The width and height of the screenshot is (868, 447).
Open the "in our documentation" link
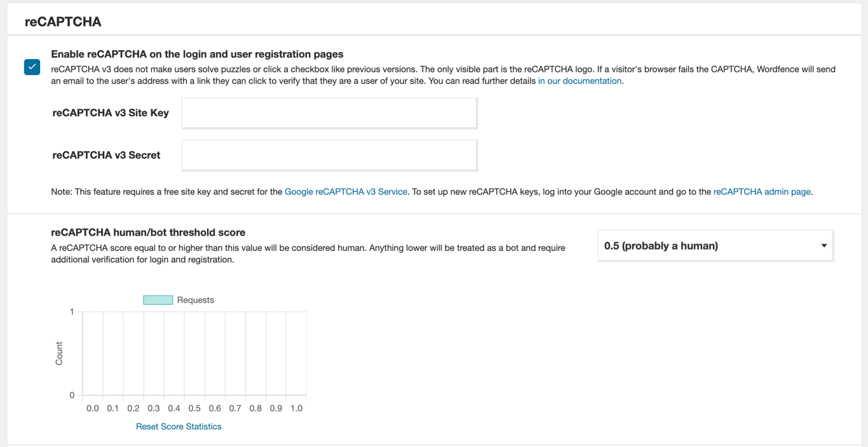(579, 81)
